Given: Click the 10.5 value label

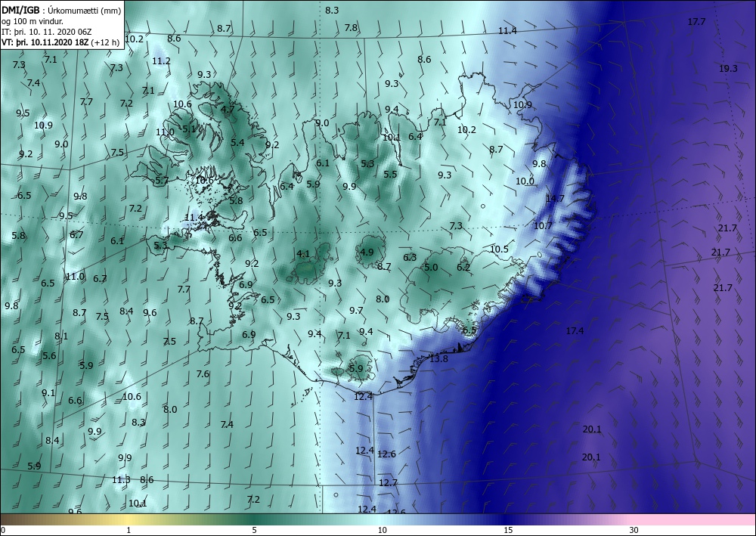Looking at the screenshot, I should click(x=499, y=249).
